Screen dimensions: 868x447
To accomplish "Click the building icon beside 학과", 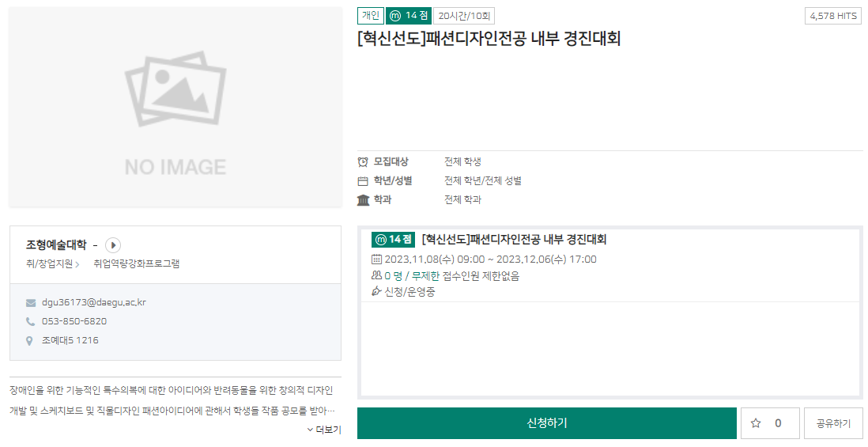I will coord(363,200).
